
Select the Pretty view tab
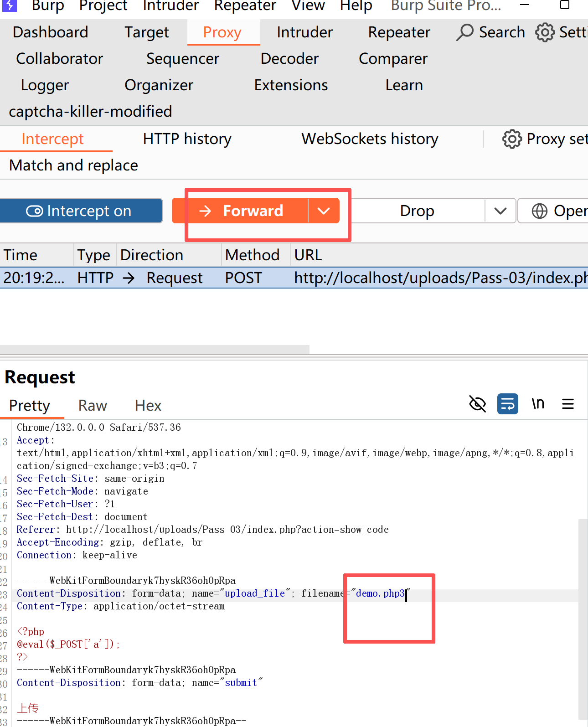pos(30,406)
